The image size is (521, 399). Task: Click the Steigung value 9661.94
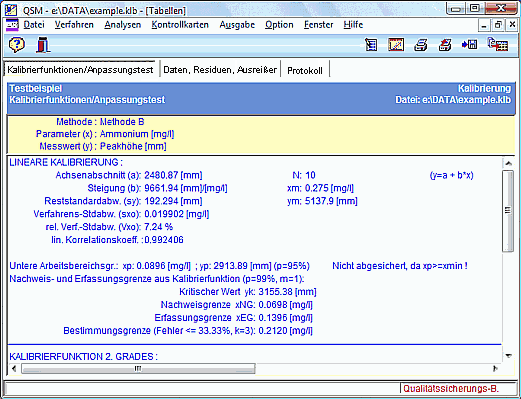click(x=186, y=188)
